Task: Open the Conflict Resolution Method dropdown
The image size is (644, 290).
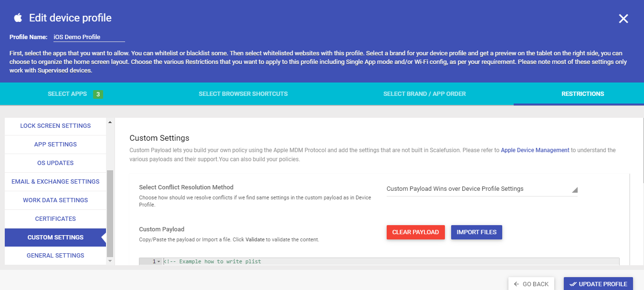Action: pos(482,189)
